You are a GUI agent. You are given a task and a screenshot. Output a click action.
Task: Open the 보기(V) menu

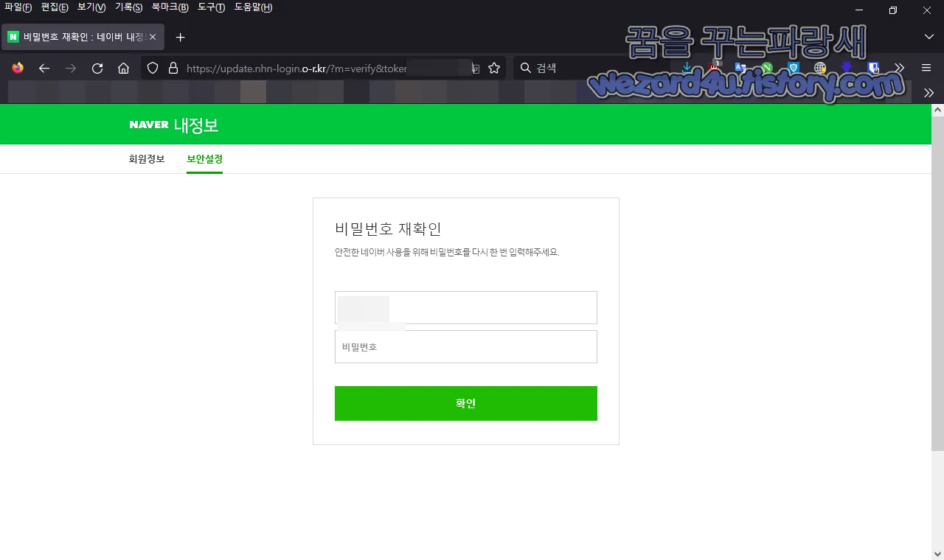91,7
